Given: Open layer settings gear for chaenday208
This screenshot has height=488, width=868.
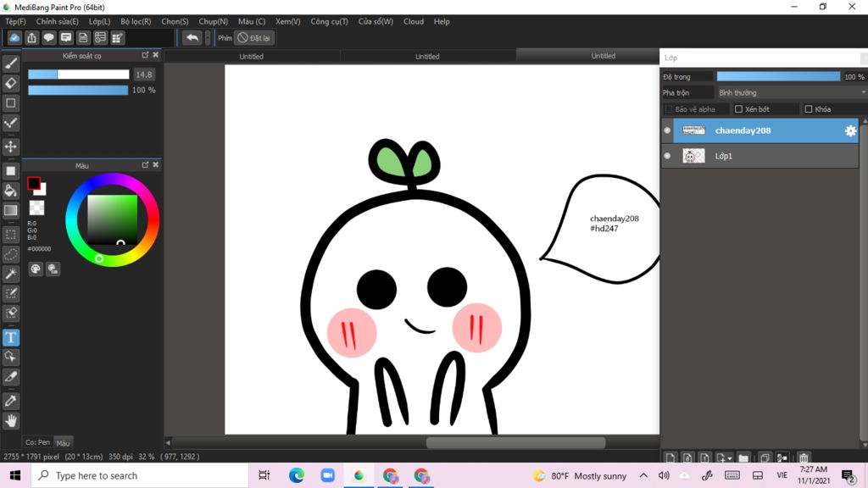Looking at the screenshot, I should [x=850, y=130].
